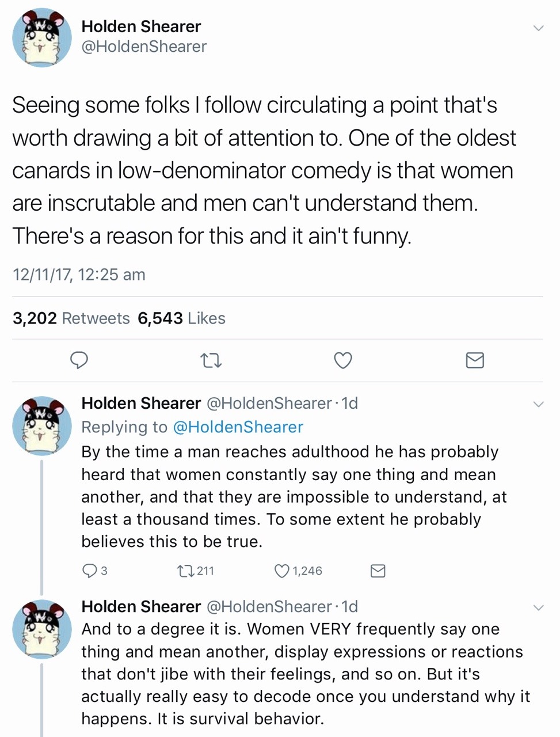View the 3,202 Retweets list
Screen dimensions: 560x737
(x=71, y=318)
